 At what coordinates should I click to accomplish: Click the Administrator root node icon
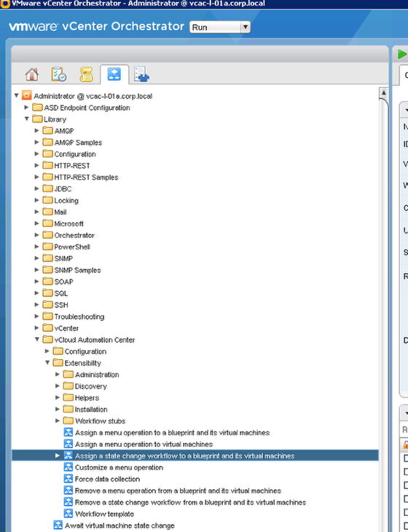coord(26,95)
